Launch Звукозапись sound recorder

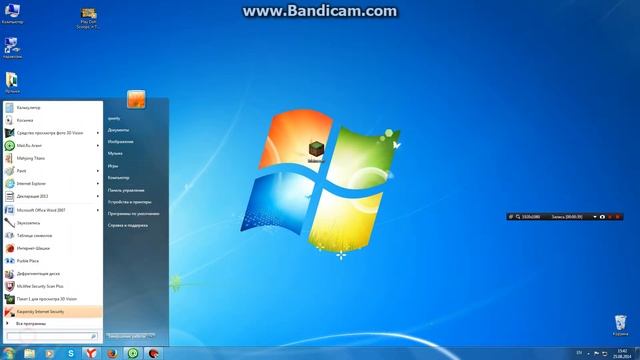(52, 223)
